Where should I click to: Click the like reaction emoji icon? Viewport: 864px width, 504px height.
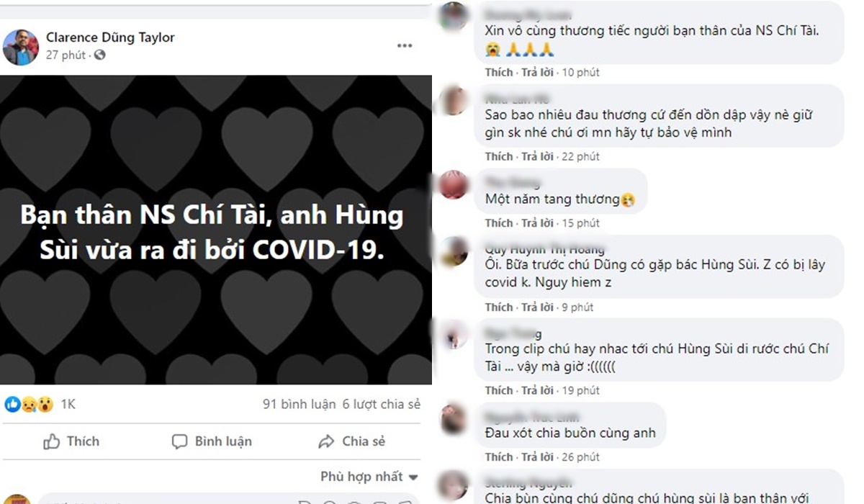tap(12, 405)
